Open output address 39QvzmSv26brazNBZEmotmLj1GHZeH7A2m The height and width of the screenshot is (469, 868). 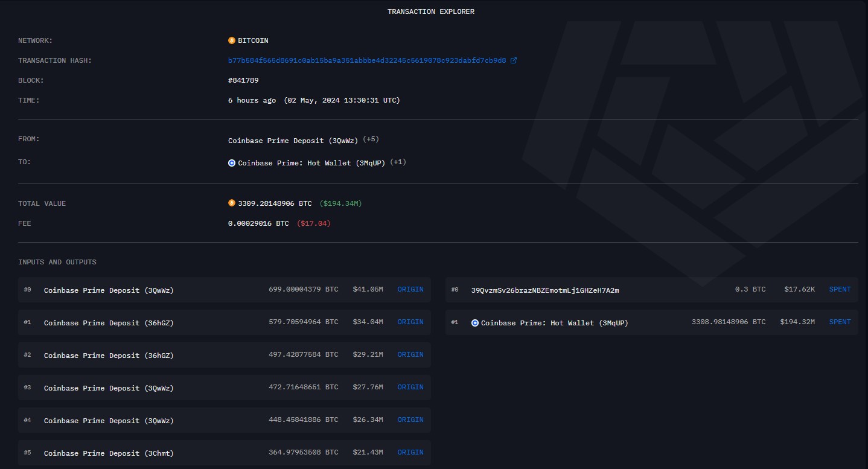click(x=544, y=290)
